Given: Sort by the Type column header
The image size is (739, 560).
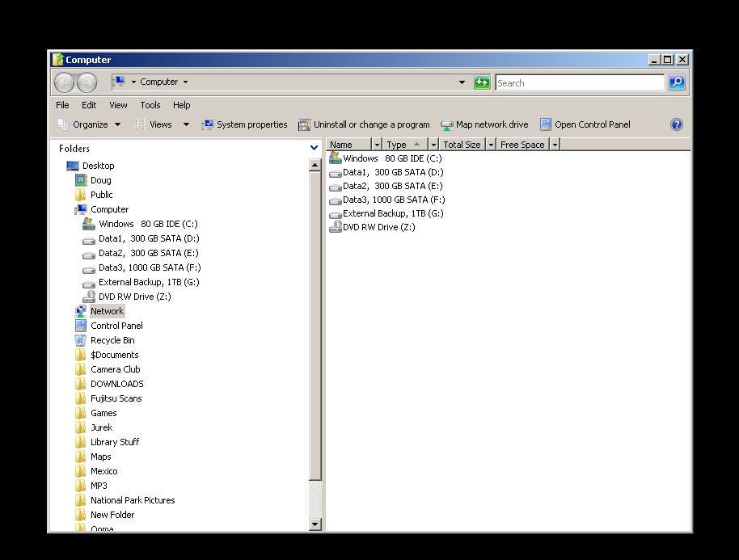Looking at the screenshot, I should [405, 145].
